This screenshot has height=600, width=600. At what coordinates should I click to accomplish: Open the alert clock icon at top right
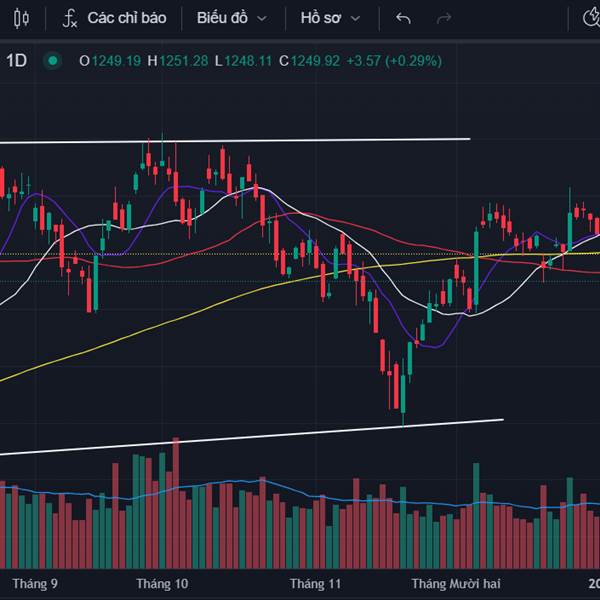tap(591, 18)
